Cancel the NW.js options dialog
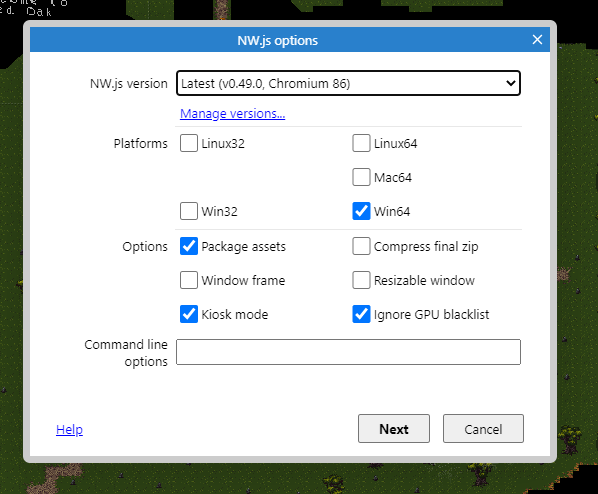The width and height of the screenshot is (598, 494). click(x=483, y=429)
